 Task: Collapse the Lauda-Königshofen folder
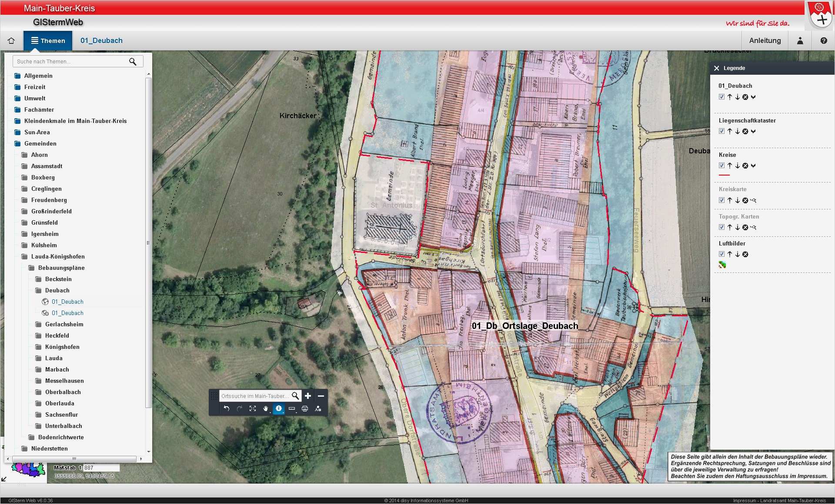click(x=58, y=256)
